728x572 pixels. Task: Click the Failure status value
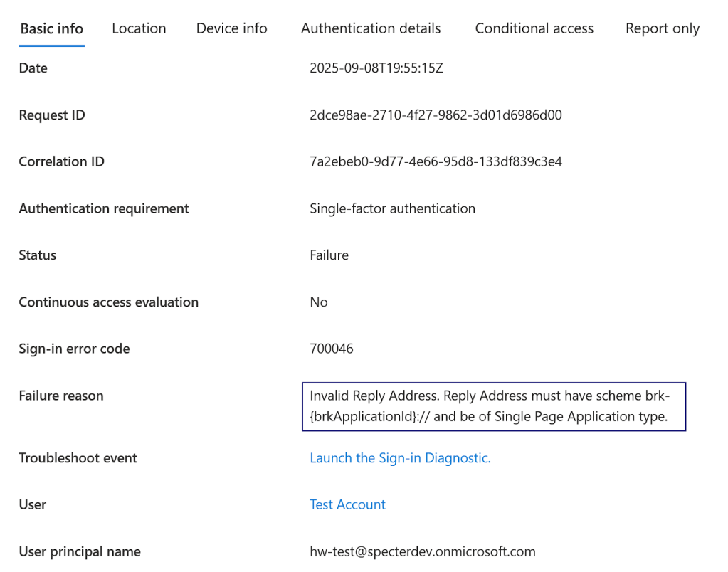coord(329,255)
